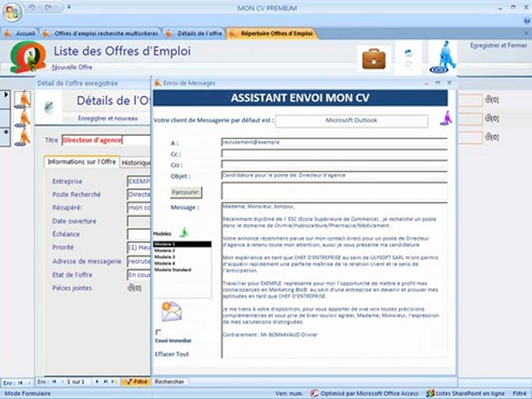532x399 pixels.
Task: Click the Rechercher search box
Action: click(x=170, y=382)
